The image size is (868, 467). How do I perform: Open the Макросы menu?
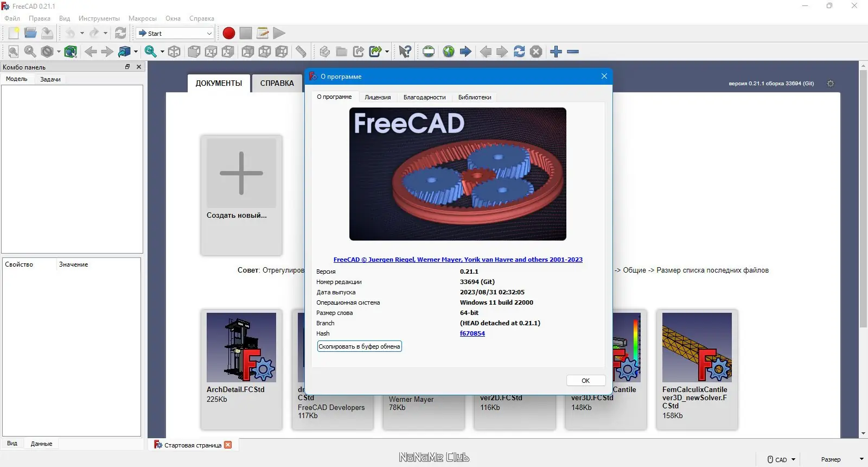[143, 18]
